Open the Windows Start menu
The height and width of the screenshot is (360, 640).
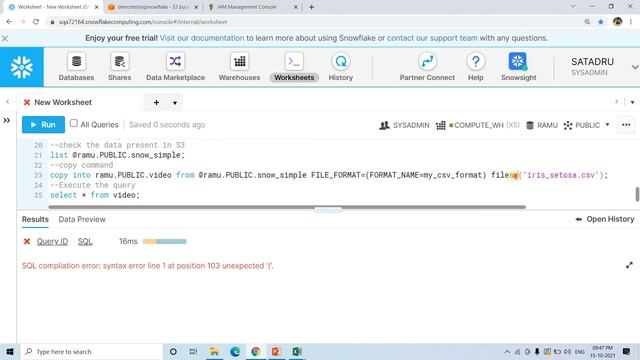tap(10, 351)
